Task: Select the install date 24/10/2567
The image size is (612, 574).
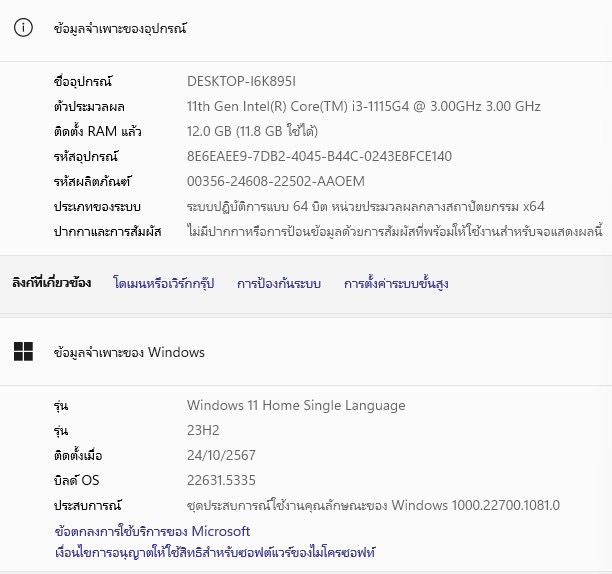Action: point(221,455)
